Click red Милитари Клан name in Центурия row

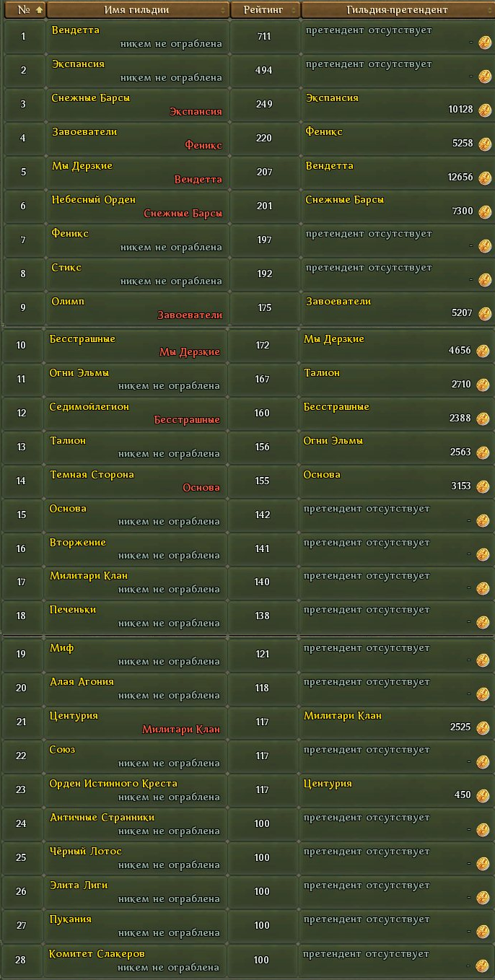pyautogui.click(x=181, y=730)
